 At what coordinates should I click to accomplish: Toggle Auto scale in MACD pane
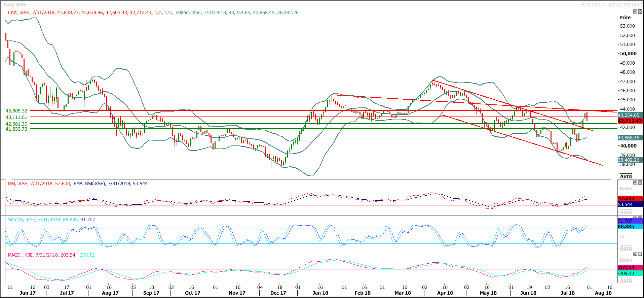coord(626,280)
